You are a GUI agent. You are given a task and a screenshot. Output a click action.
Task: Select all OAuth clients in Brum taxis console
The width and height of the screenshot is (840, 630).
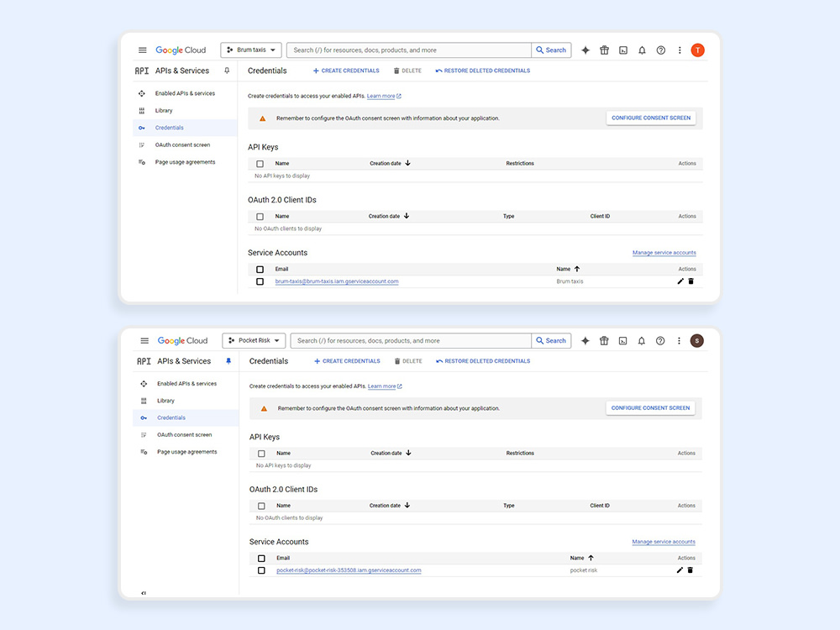click(x=260, y=217)
